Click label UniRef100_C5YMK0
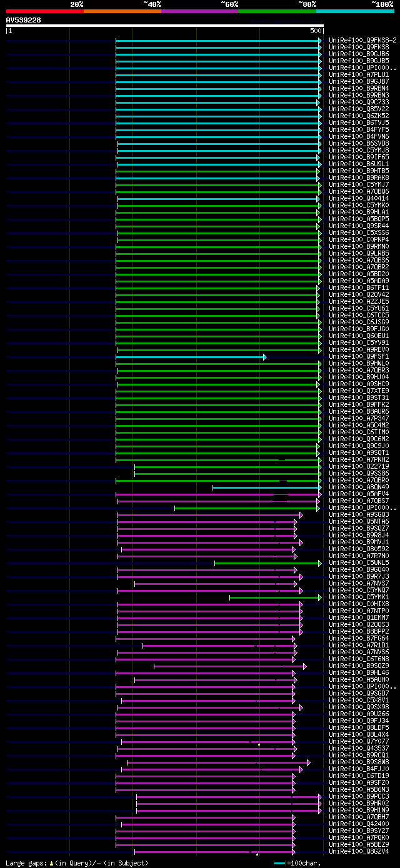This screenshot has width=400, height=868. coord(359,206)
